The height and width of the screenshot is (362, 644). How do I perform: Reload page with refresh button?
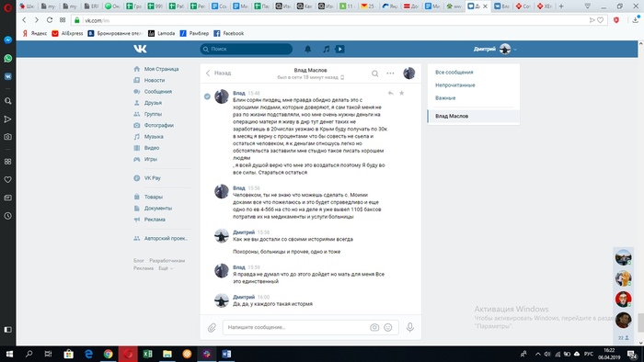[50, 20]
